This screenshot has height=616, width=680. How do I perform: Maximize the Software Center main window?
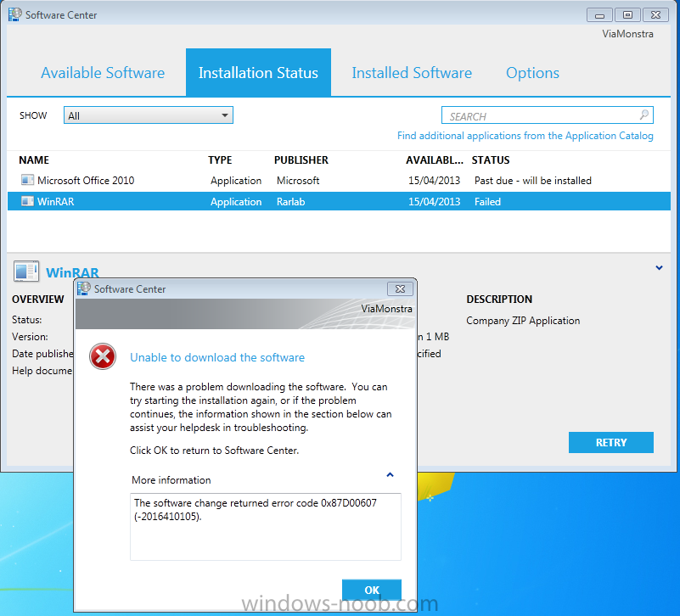(x=627, y=14)
